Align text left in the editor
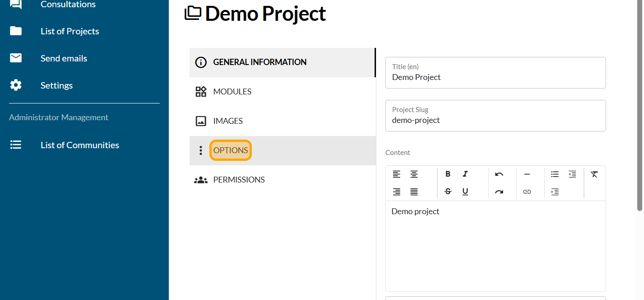644x300 pixels. point(396,174)
